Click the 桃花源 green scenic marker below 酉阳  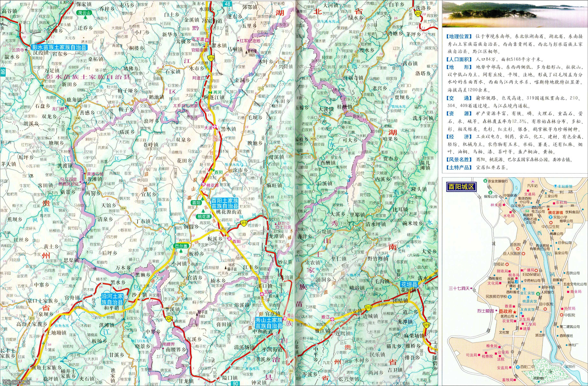click(x=204, y=217)
